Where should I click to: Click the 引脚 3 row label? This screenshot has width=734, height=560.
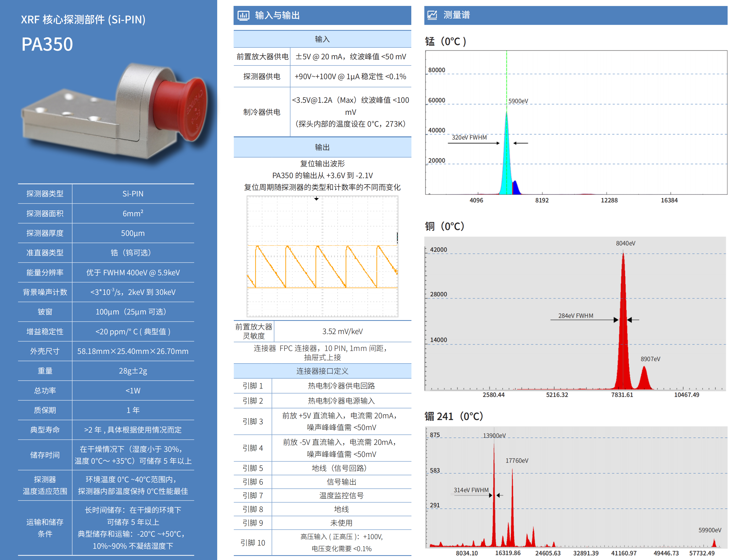click(252, 421)
